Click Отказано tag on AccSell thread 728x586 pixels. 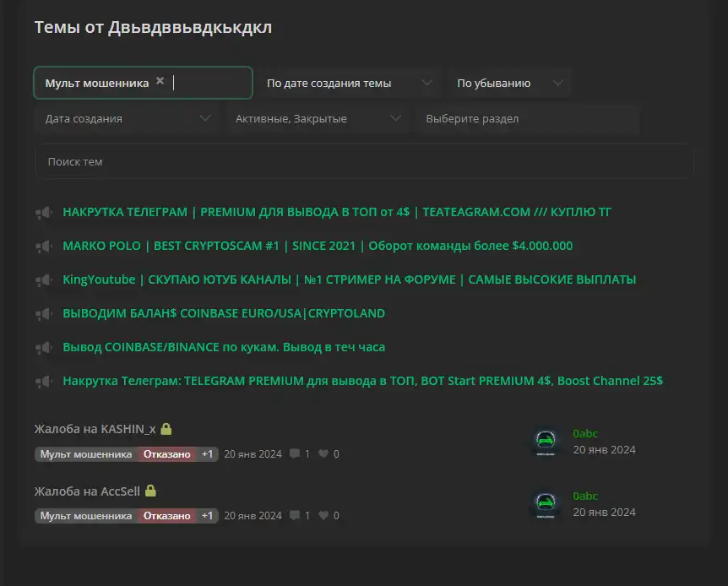pyautogui.click(x=166, y=516)
